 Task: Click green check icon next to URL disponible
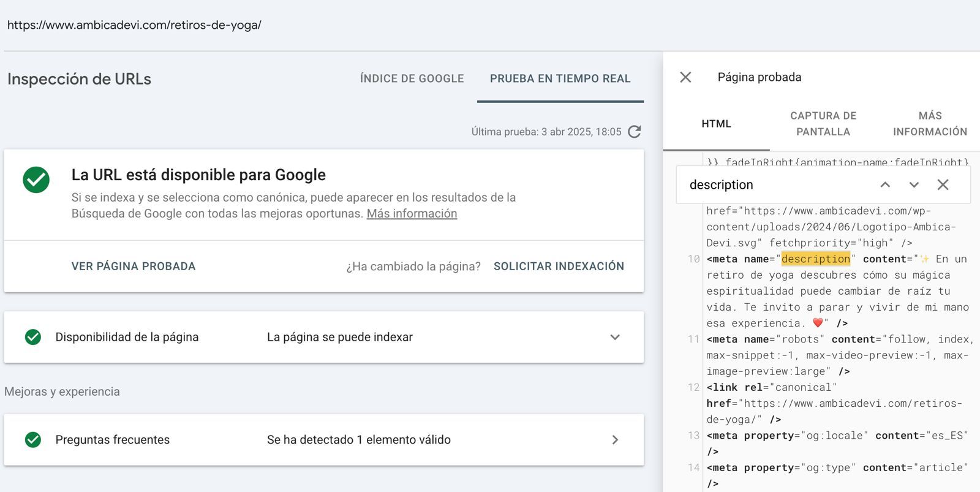click(x=36, y=180)
